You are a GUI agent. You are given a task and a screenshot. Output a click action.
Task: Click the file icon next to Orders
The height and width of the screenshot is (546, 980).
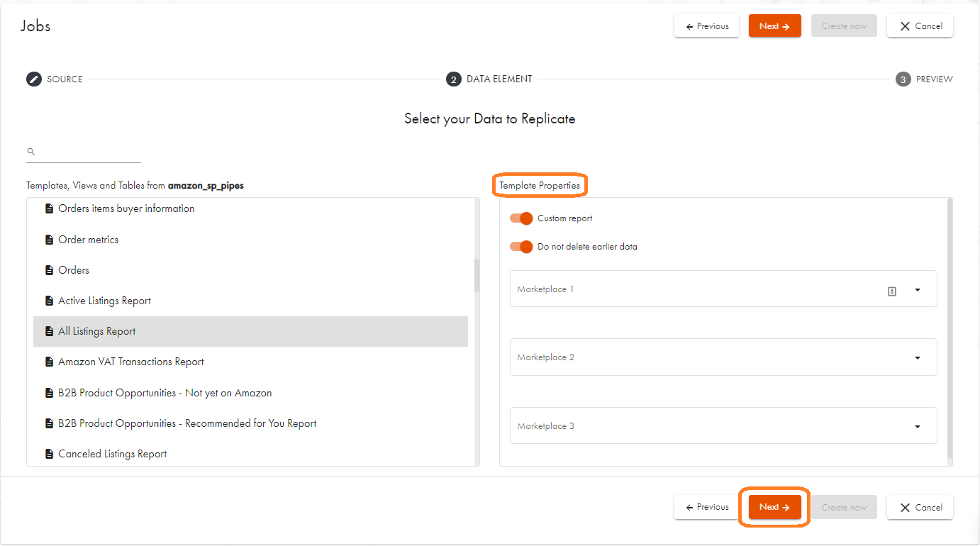coord(49,271)
